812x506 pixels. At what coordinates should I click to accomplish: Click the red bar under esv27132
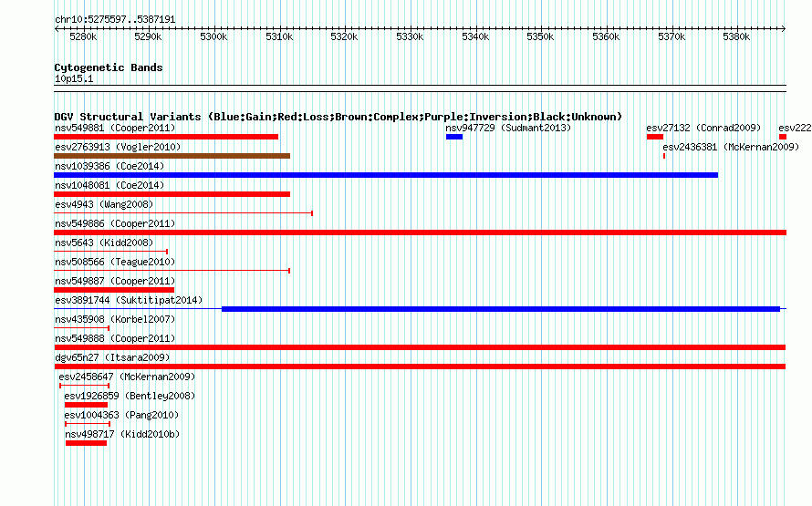pos(655,137)
